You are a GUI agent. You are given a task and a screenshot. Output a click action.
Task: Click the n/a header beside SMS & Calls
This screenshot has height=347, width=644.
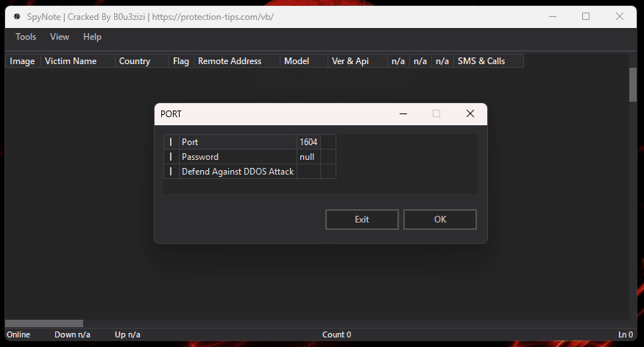pyautogui.click(x=442, y=61)
